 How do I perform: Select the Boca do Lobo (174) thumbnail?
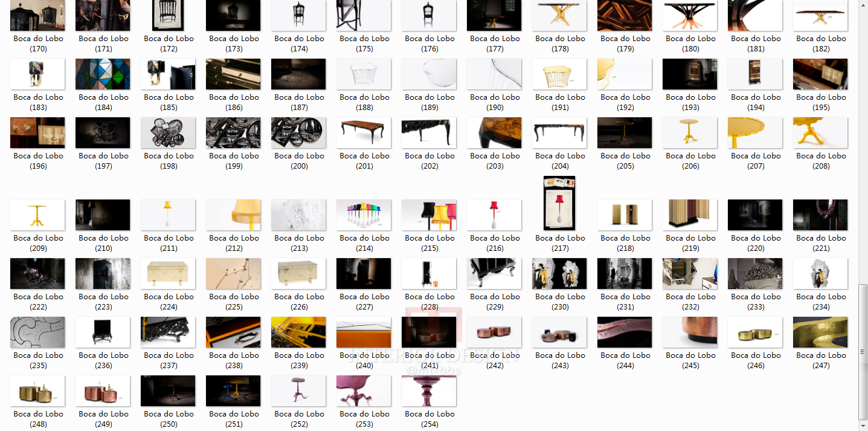(x=298, y=15)
